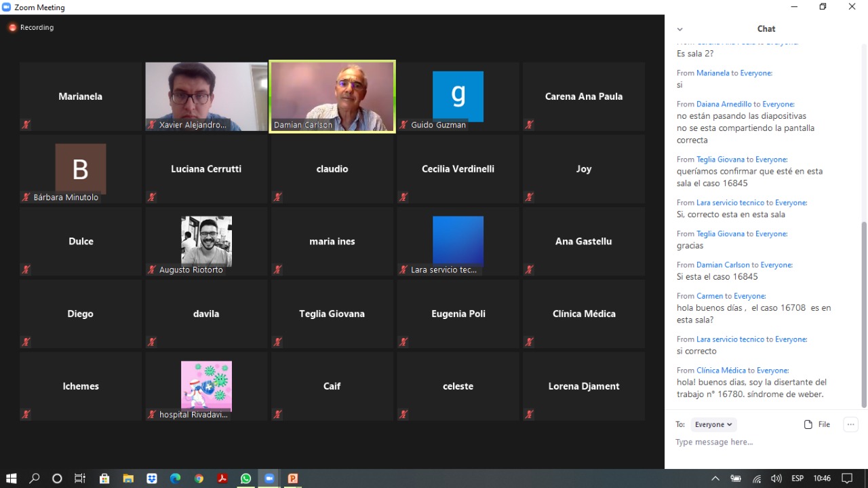This screenshot has width=868, height=488.
Task: Click the muted mic icon on Augusto Riotorto's tile
Action: point(152,269)
